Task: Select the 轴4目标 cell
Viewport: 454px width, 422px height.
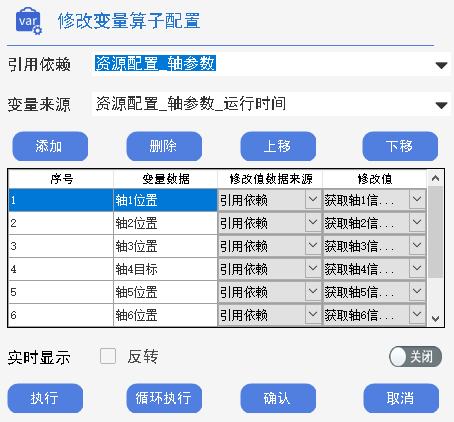Action: click(x=165, y=269)
